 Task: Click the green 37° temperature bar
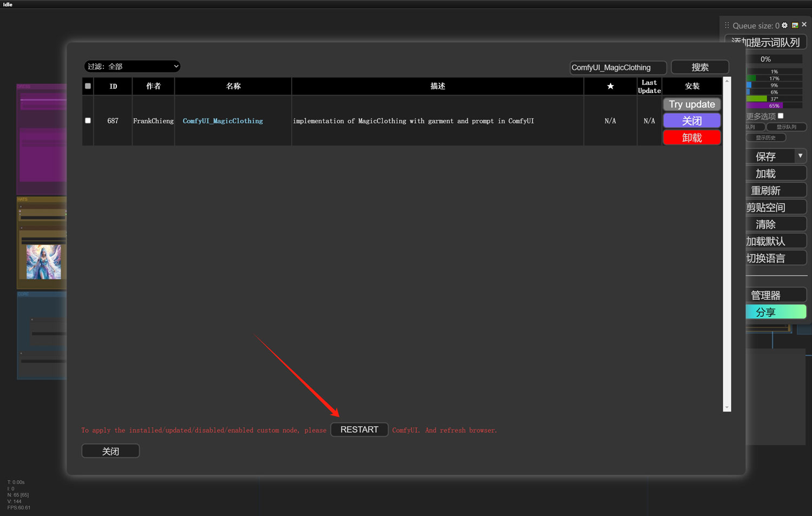coord(774,99)
